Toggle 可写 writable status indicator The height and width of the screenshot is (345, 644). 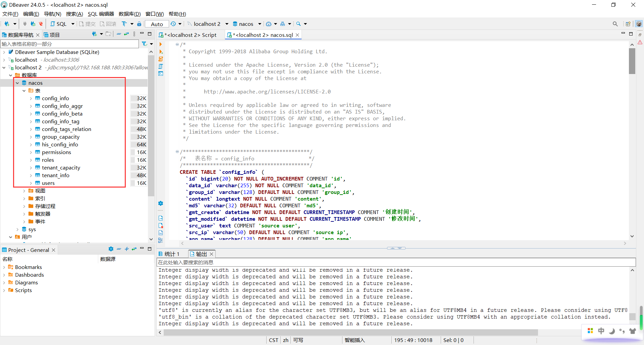pos(298,340)
